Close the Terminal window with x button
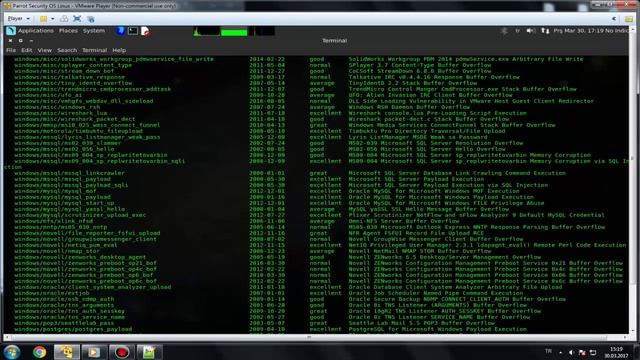The height and width of the screenshot is (360, 640). (x=10, y=41)
